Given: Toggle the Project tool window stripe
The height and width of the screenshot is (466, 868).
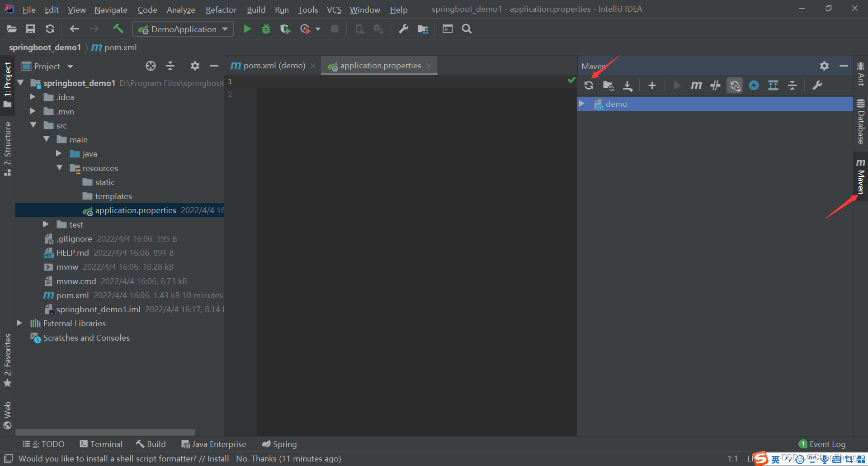Looking at the screenshot, I should pyautogui.click(x=7, y=85).
